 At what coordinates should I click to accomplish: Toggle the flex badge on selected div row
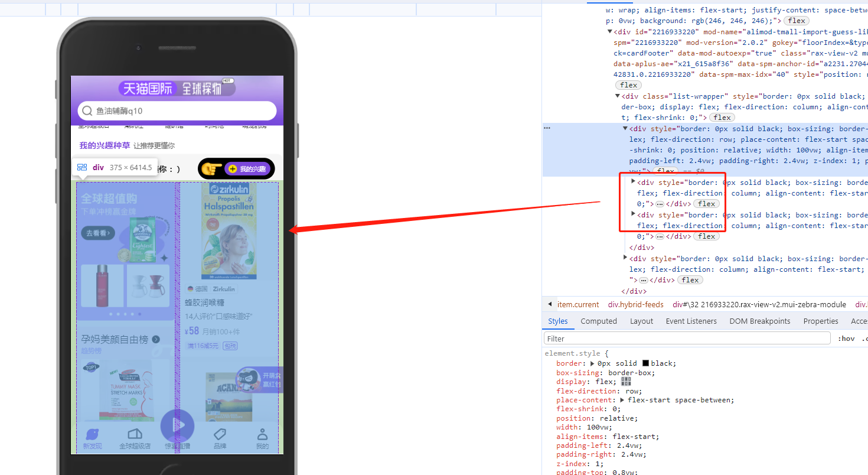coord(666,171)
